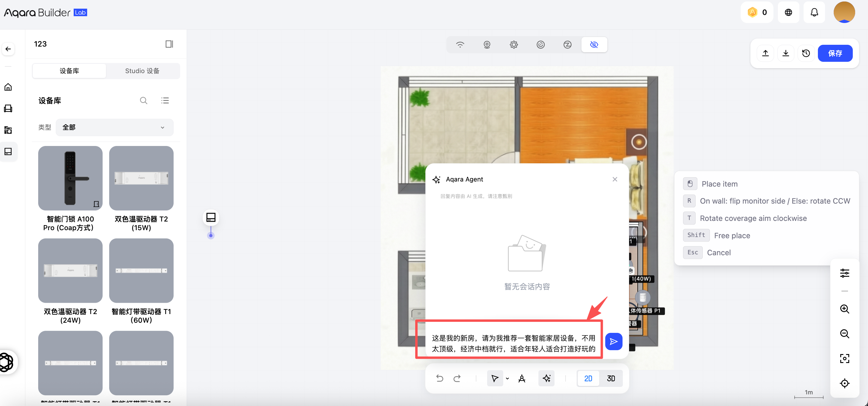This screenshot has width=868, height=406.
Task: Open the furniture sidebar icon
Action: [8, 109]
